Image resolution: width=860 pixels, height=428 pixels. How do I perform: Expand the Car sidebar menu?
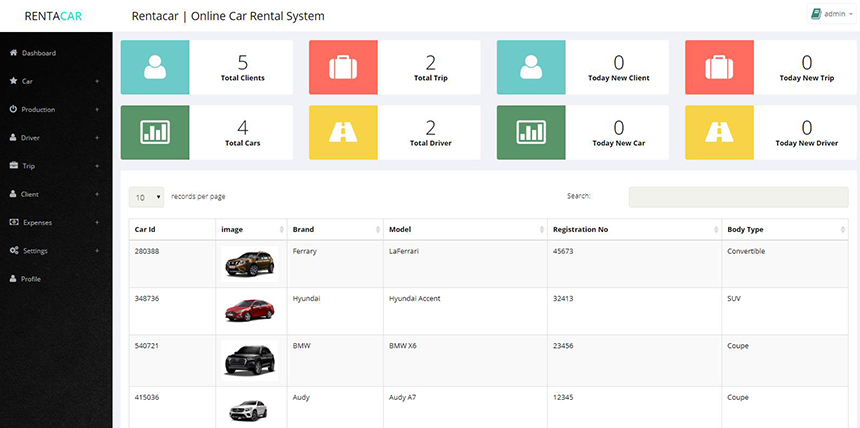point(55,81)
